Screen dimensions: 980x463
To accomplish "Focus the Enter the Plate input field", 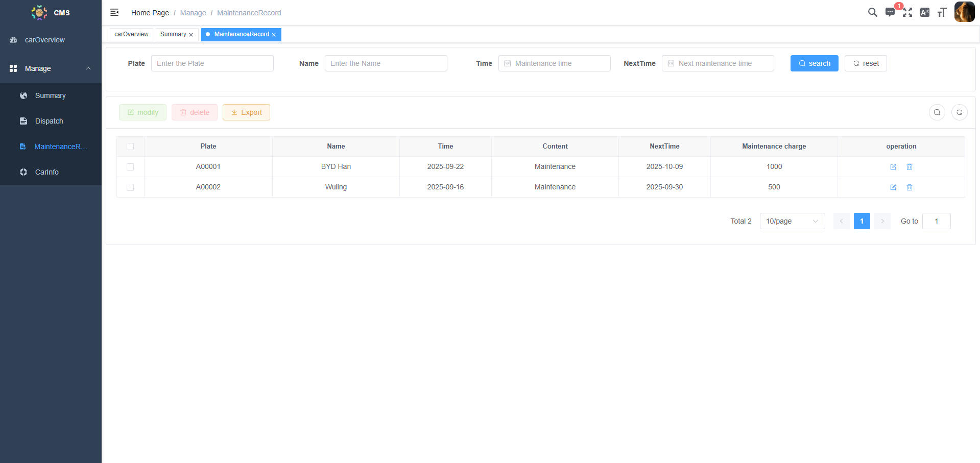I will pyautogui.click(x=212, y=63).
